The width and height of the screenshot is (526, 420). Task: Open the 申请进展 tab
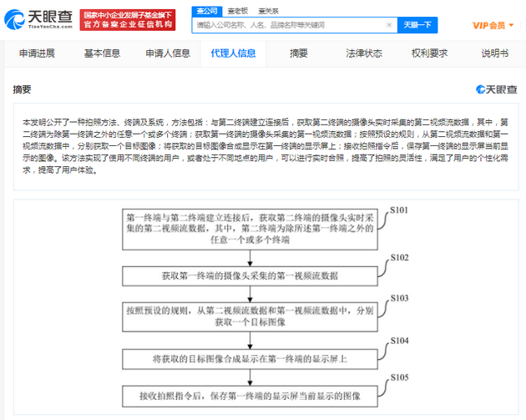[38, 53]
